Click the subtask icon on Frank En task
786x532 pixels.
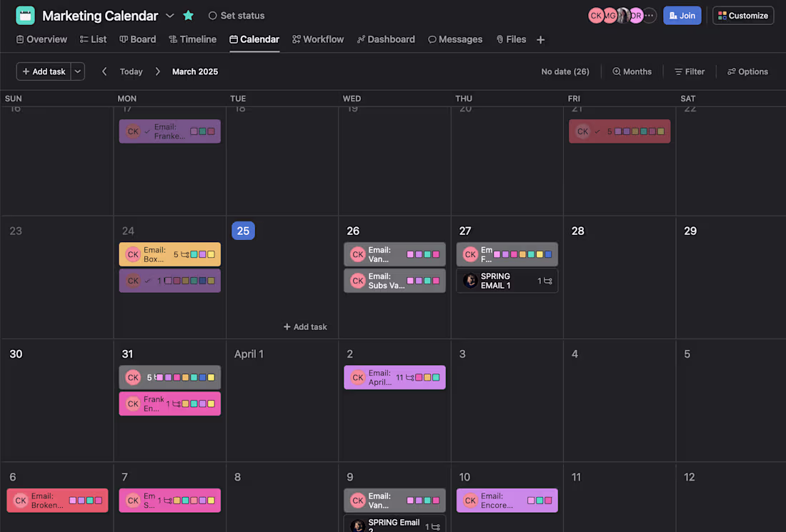pos(176,403)
